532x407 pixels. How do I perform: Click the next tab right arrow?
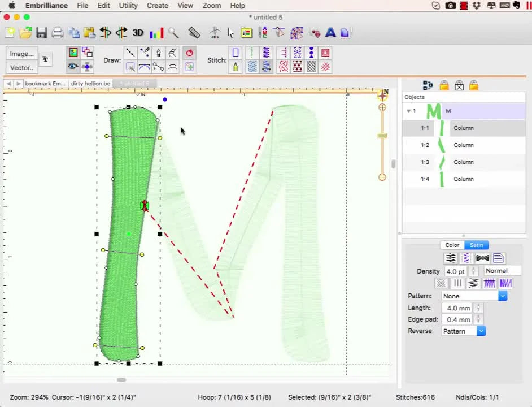click(x=18, y=83)
